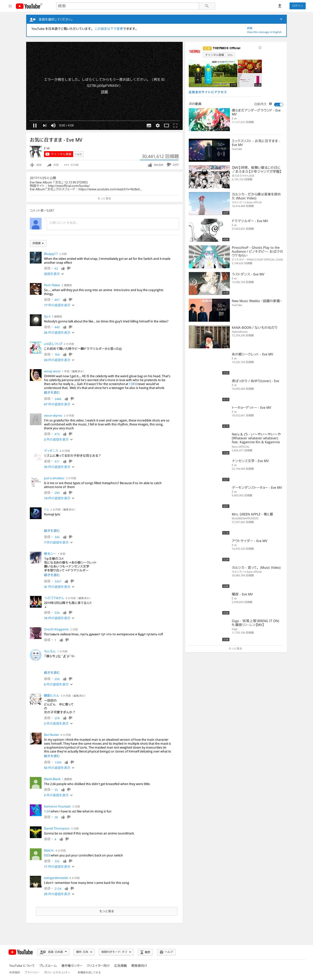The width and height of the screenshot is (313, 980).
Task: Pause the video with the player button
Action: point(35,125)
